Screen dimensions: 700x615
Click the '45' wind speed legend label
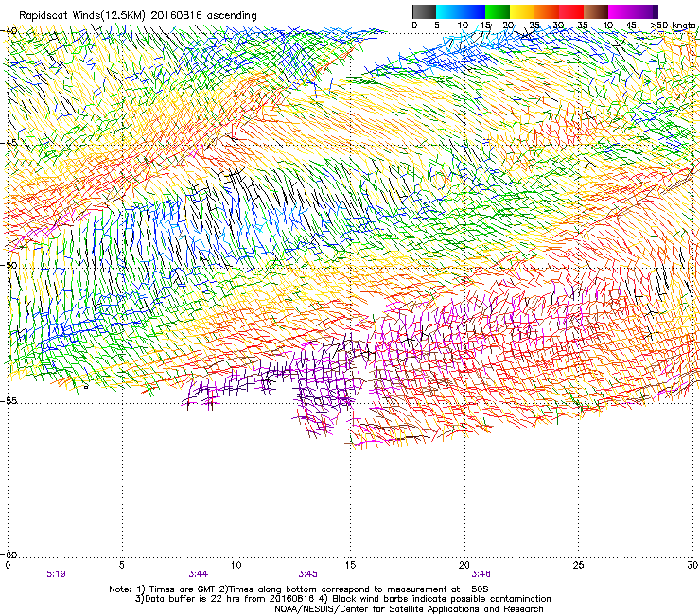click(x=631, y=26)
